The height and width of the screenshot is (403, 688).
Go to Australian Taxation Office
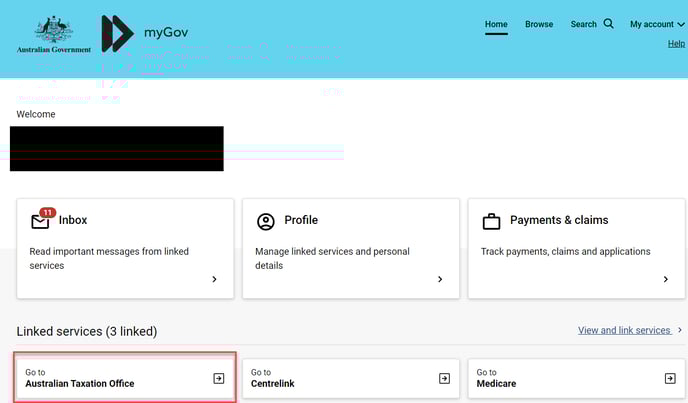point(125,378)
